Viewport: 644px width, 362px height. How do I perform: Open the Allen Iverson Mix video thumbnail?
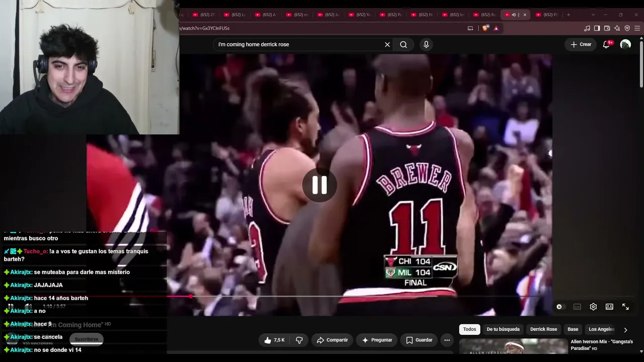(512, 346)
